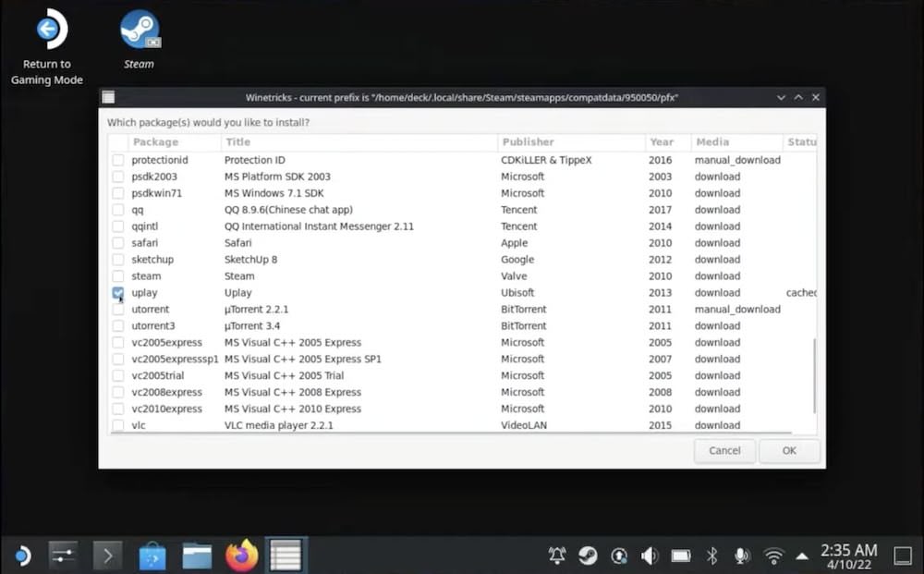The image size is (924, 574).
Task: Click the 'Ubisoft' publisher cell
Action: [517, 292]
